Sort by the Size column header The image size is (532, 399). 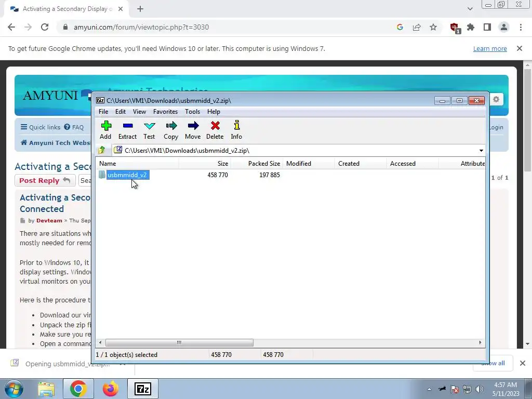[x=205, y=164]
